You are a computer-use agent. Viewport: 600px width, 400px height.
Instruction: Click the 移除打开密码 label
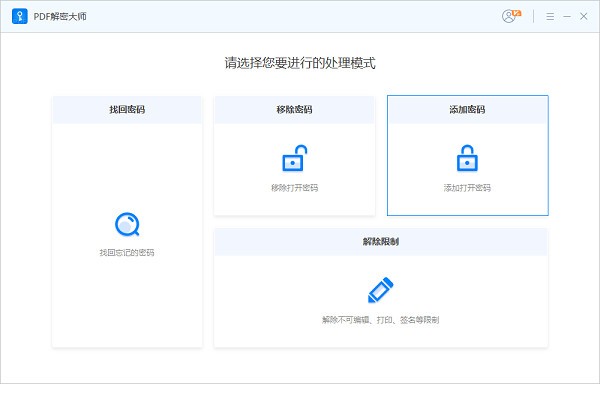[x=294, y=188]
